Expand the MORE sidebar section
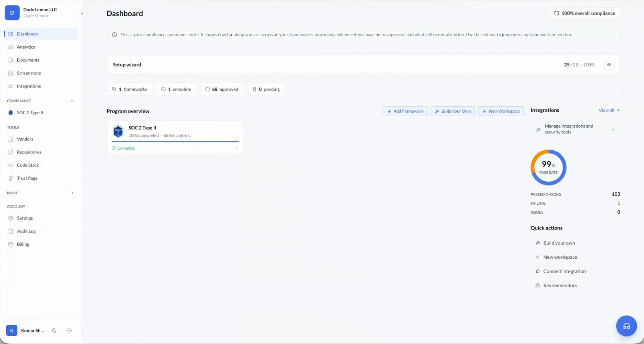 (x=72, y=193)
